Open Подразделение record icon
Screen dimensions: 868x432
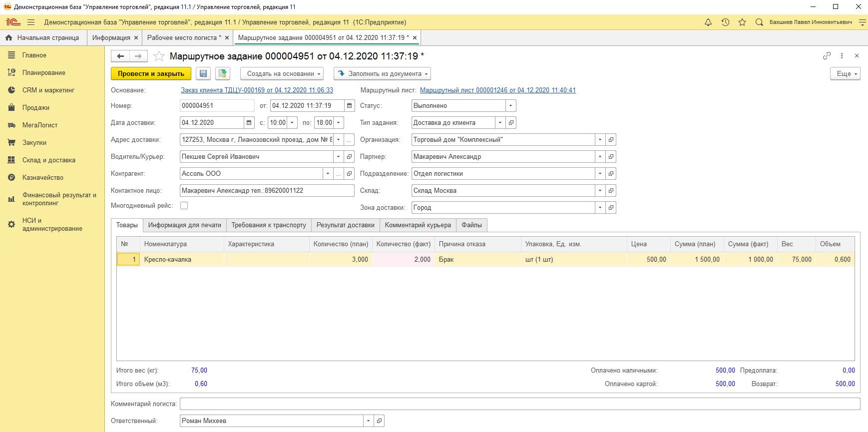[611, 174]
